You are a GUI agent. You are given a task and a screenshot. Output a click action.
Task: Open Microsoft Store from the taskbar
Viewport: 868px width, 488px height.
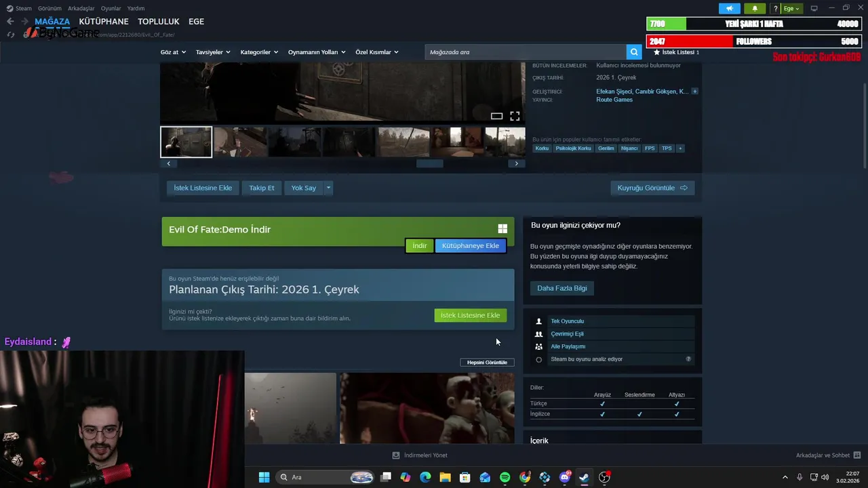coord(465,477)
